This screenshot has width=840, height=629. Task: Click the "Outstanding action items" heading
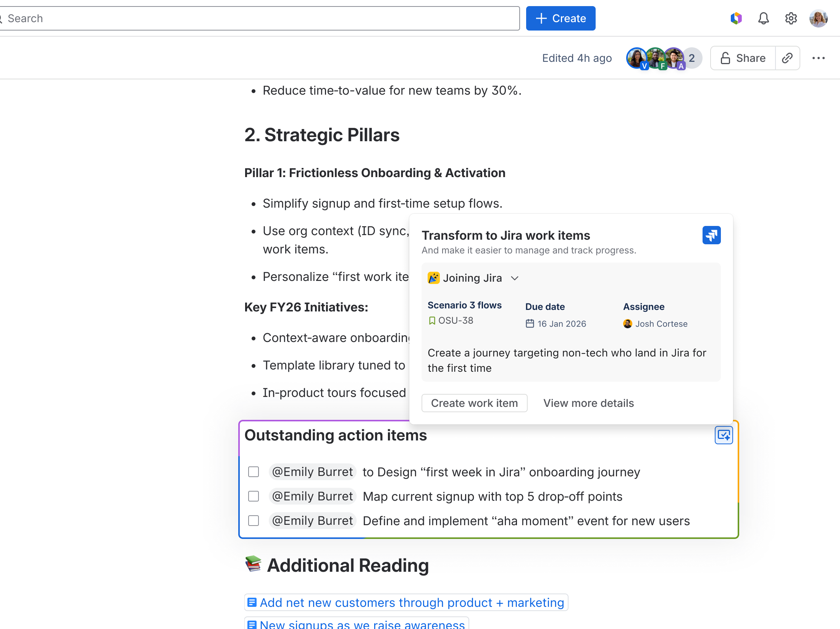click(336, 435)
